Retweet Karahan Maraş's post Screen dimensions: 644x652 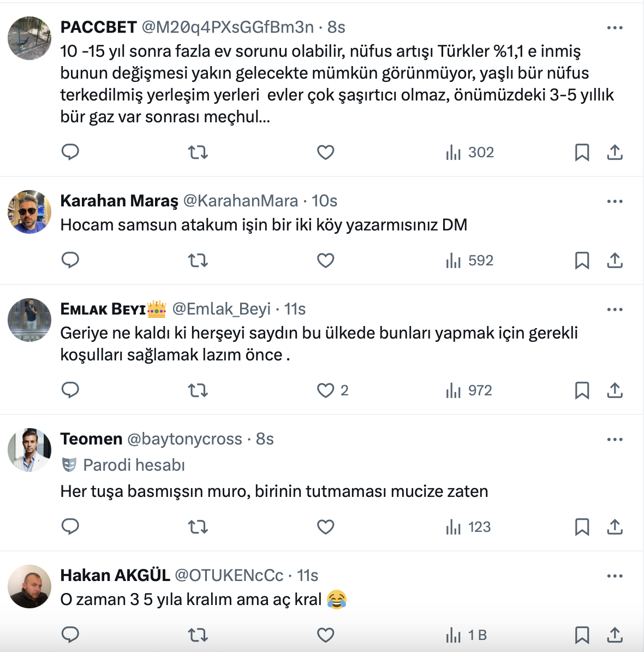click(198, 260)
